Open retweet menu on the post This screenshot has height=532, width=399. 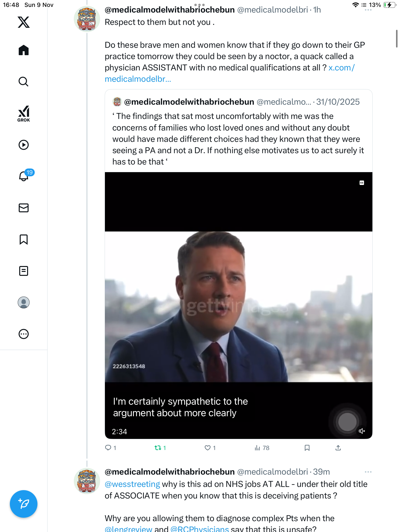158,448
